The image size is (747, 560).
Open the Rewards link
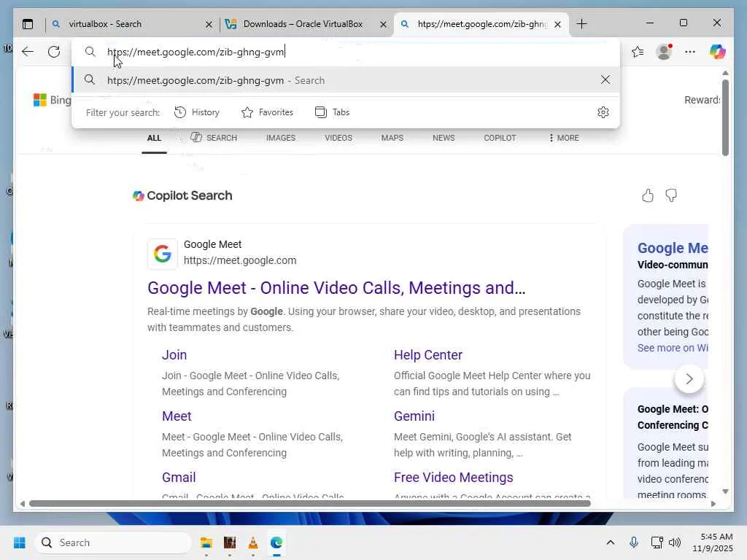coord(702,100)
